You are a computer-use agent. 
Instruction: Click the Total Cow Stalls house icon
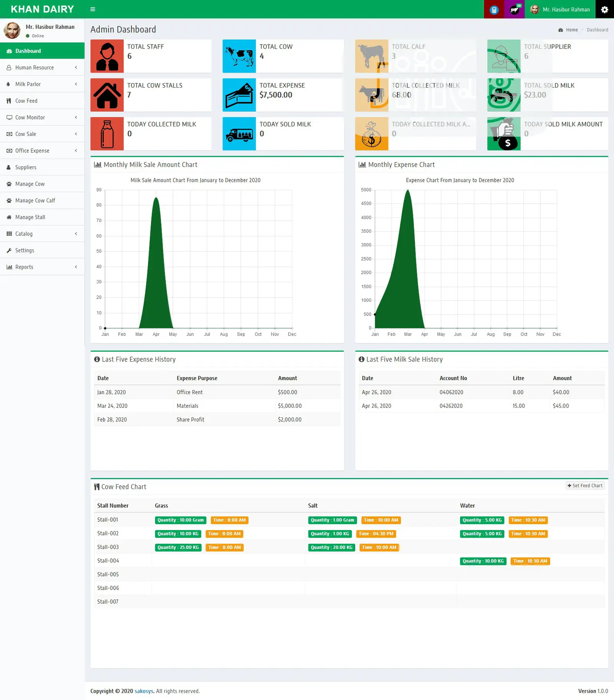(107, 95)
